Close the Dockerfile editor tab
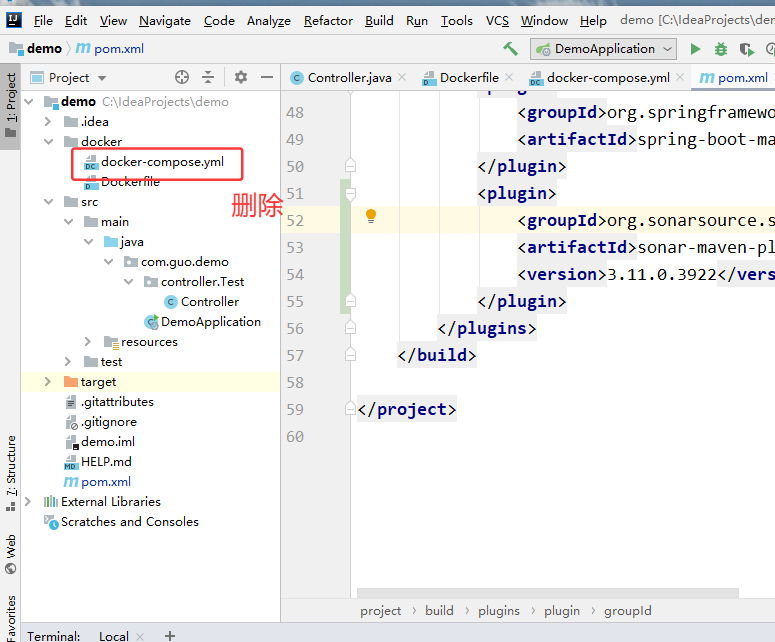Viewport: 775px width, 642px height. 509,77
